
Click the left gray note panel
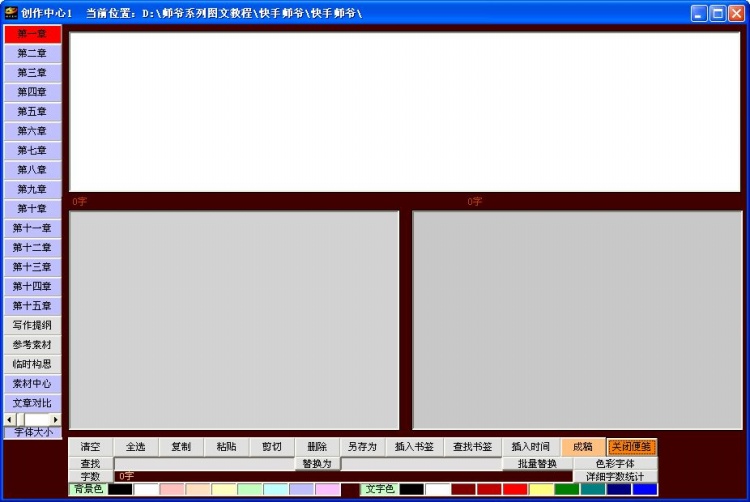click(x=234, y=320)
